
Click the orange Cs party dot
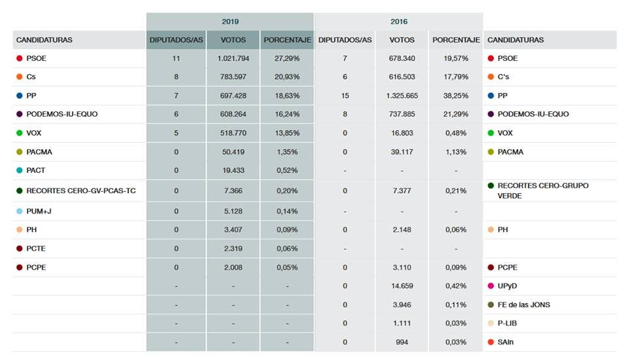20,77
